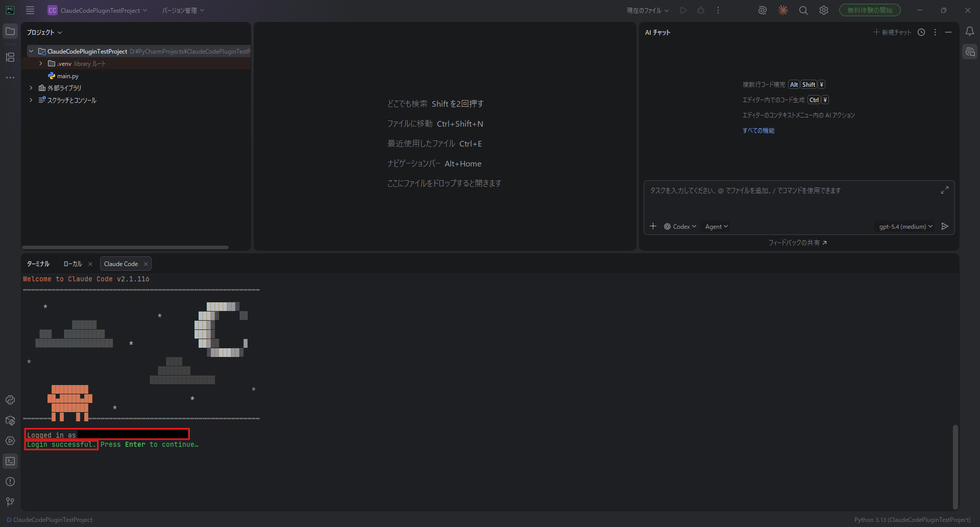The width and height of the screenshot is (980, 527).
Task: Open the Python Console tool window
Action: (x=10, y=400)
